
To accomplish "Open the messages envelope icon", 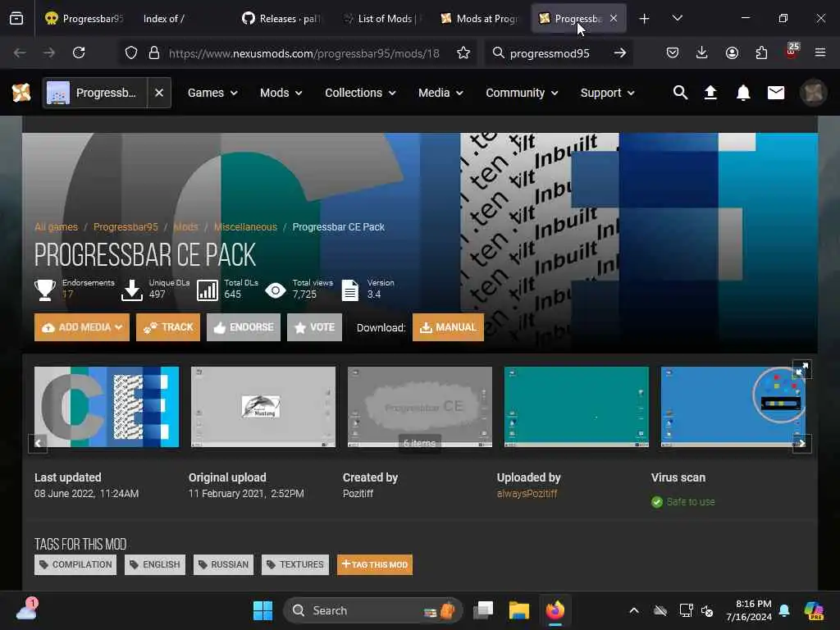I will coord(776,93).
